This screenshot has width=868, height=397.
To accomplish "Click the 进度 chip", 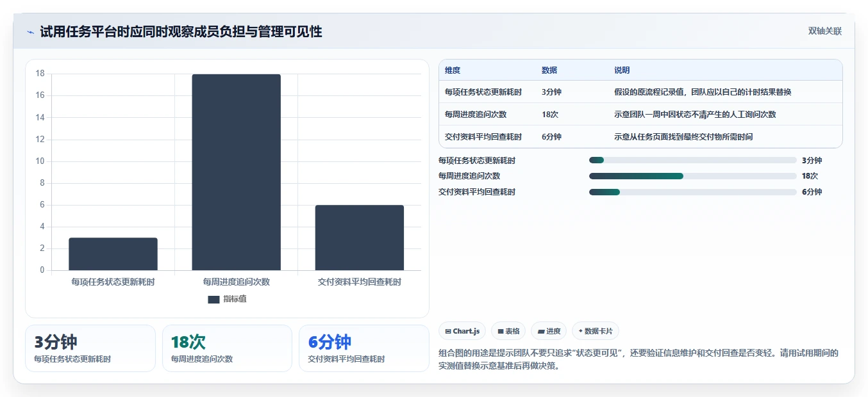I will coord(549,331).
